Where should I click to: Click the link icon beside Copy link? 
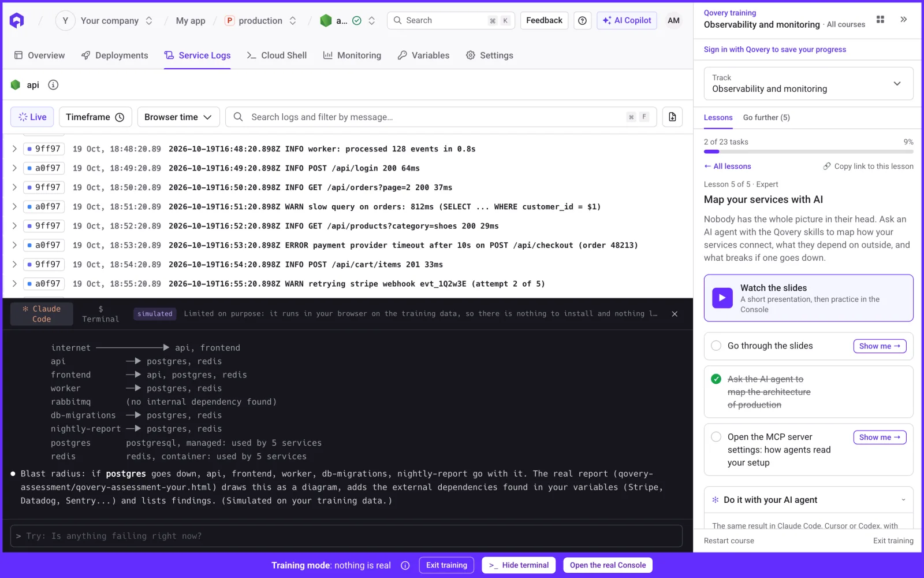(827, 166)
